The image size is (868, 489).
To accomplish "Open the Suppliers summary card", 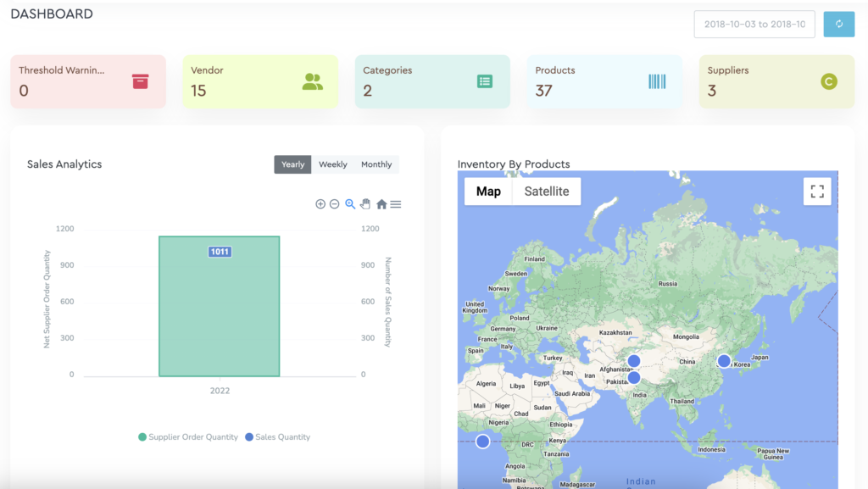I will [x=776, y=81].
